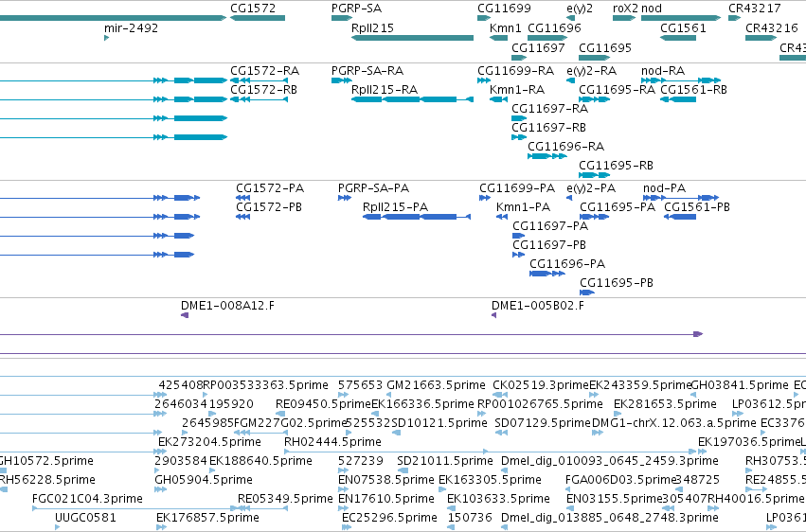Select the CG11695-PA protein label

[618, 207]
